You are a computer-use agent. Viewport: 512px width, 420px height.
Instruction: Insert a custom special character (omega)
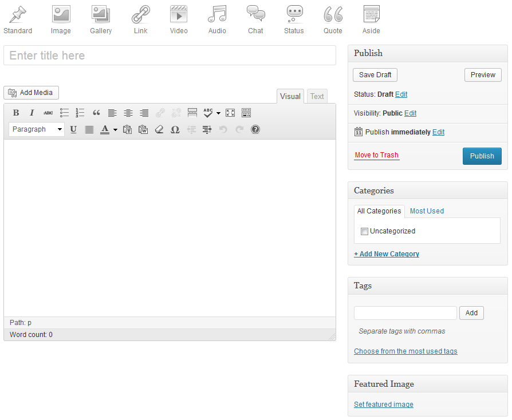(x=175, y=129)
